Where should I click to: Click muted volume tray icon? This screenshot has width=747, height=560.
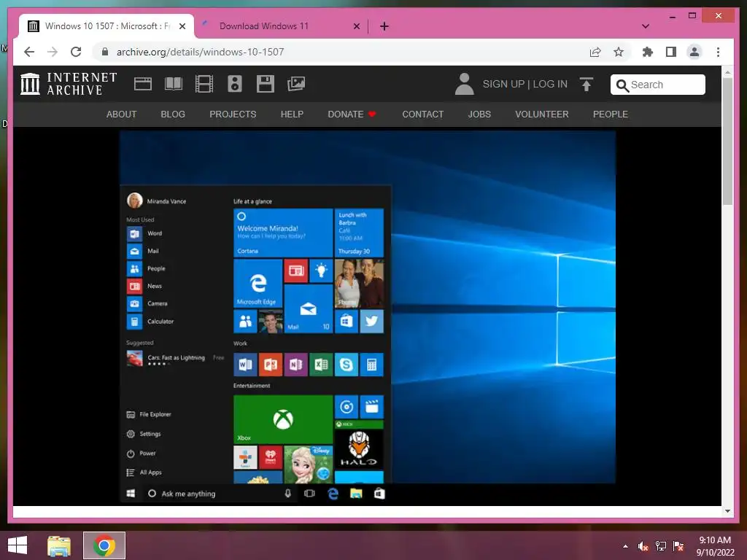(x=643, y=546)
